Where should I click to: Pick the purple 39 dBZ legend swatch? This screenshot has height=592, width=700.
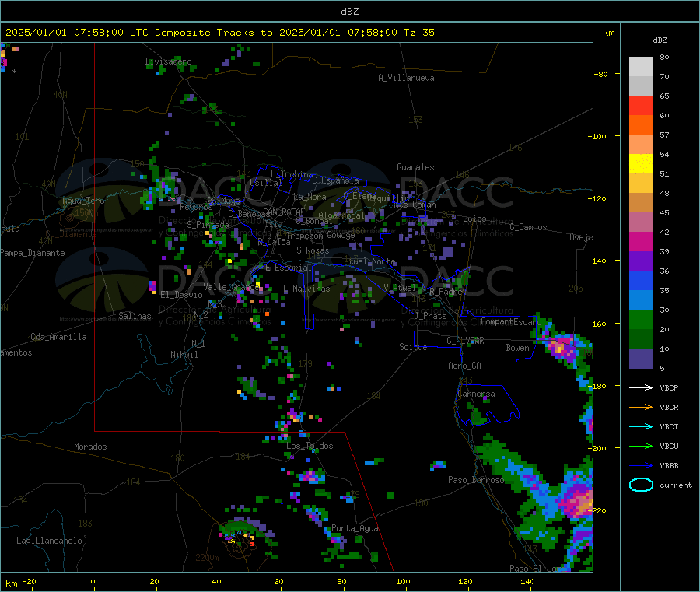[641, 261]
